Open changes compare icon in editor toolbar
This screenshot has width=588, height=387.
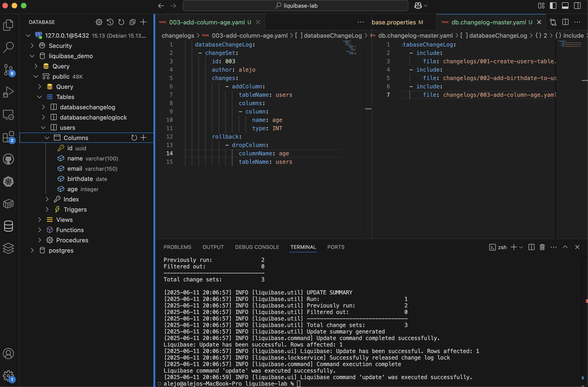coord(553,22)
